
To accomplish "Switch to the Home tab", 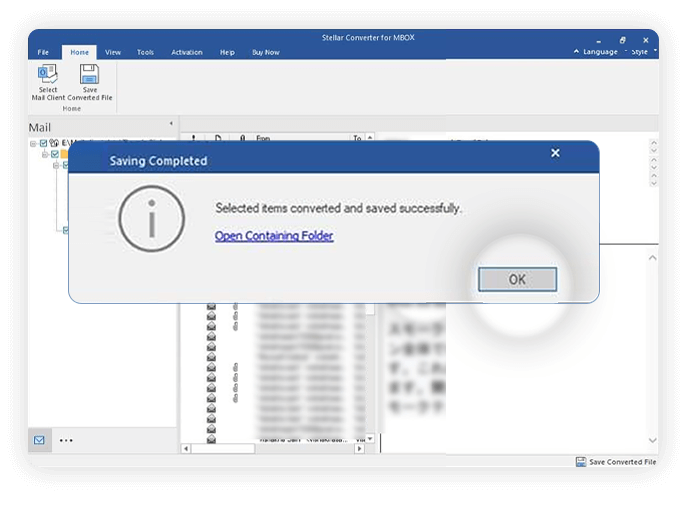I will click(79, 52).
